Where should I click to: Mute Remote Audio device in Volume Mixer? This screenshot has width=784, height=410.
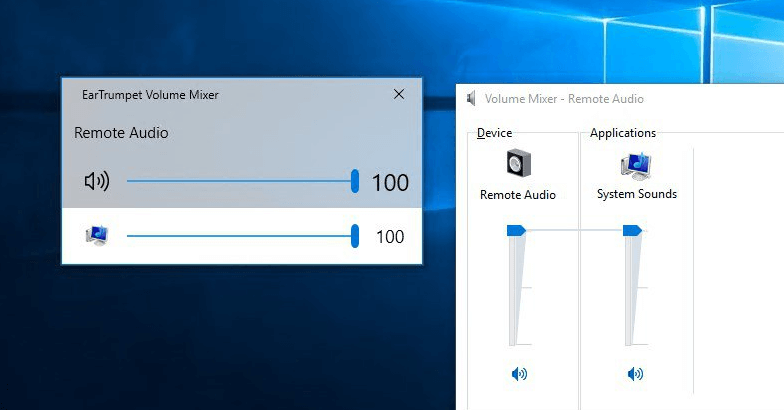519,374
